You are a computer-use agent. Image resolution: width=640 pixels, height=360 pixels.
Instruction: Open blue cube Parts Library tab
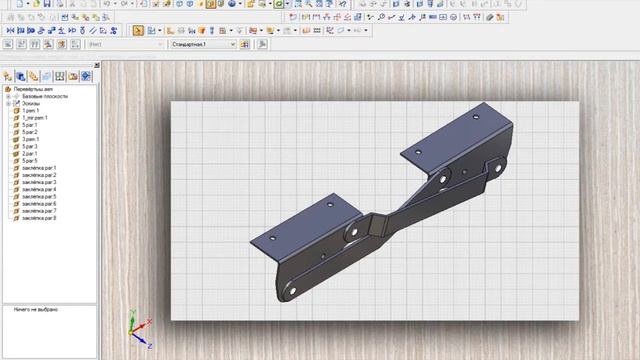point(21,76)
